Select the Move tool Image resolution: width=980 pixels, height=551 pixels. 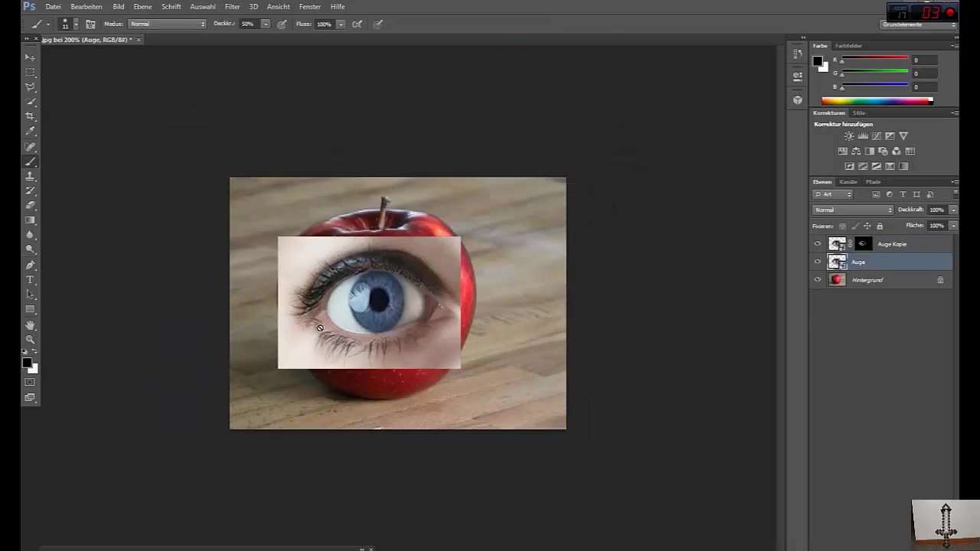pyautogui.click(x=31, y=57)
